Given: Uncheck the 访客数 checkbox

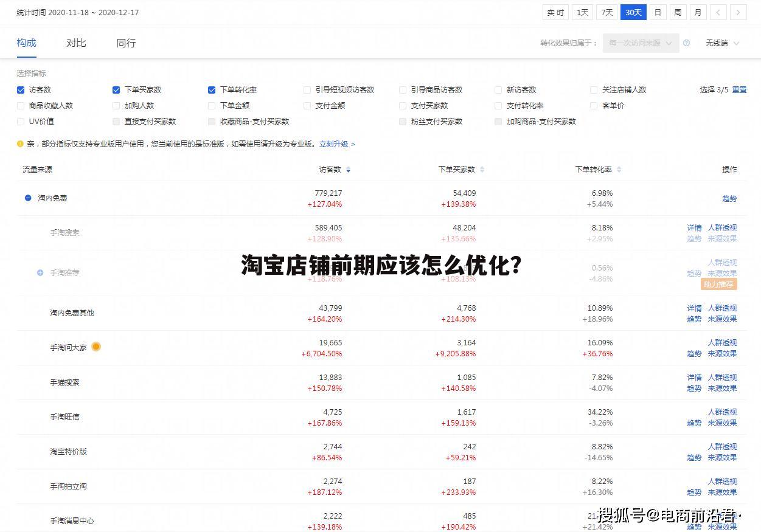Looking at the screenshot, I should pos(21,90).
